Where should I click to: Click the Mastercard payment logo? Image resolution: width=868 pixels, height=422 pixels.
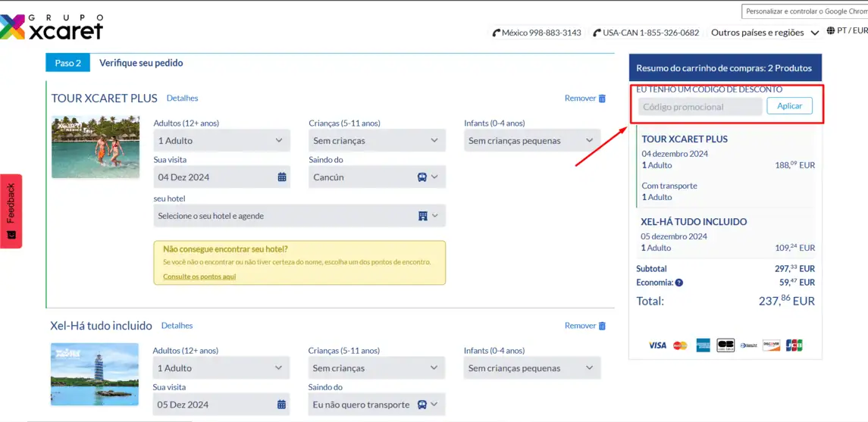point(680,345)
